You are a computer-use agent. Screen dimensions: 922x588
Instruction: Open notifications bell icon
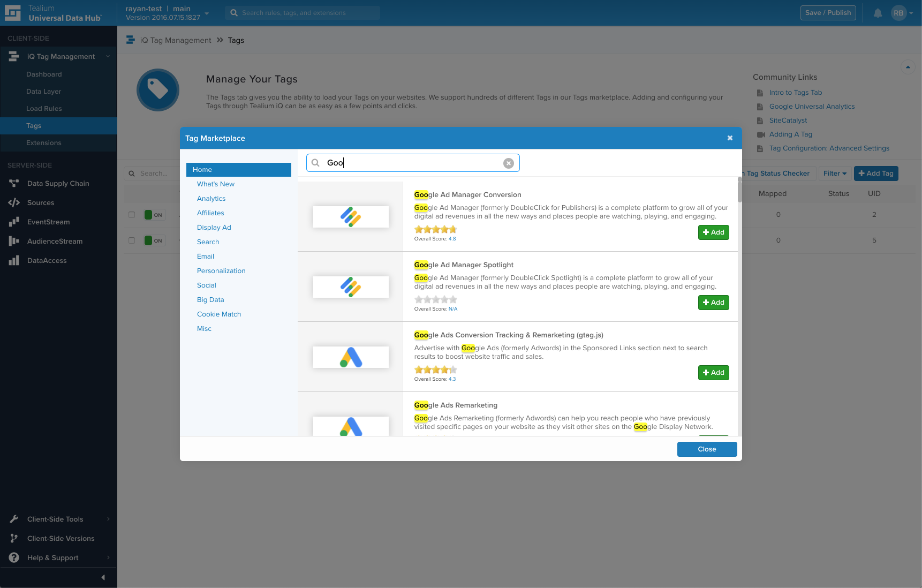click(878, 13)
